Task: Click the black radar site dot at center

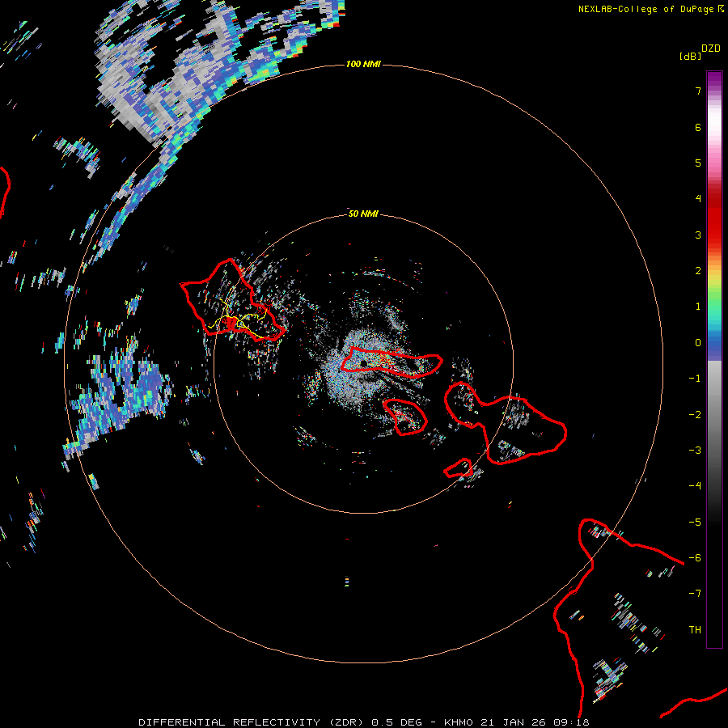Action: point(363,362)
